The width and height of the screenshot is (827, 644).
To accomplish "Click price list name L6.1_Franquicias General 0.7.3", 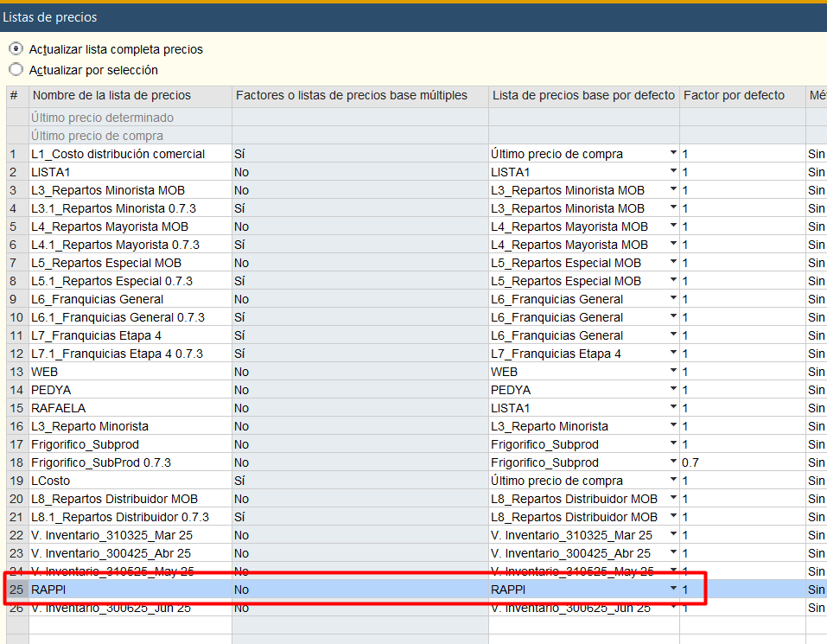I will pyautogui.click(x=118, y=317).
